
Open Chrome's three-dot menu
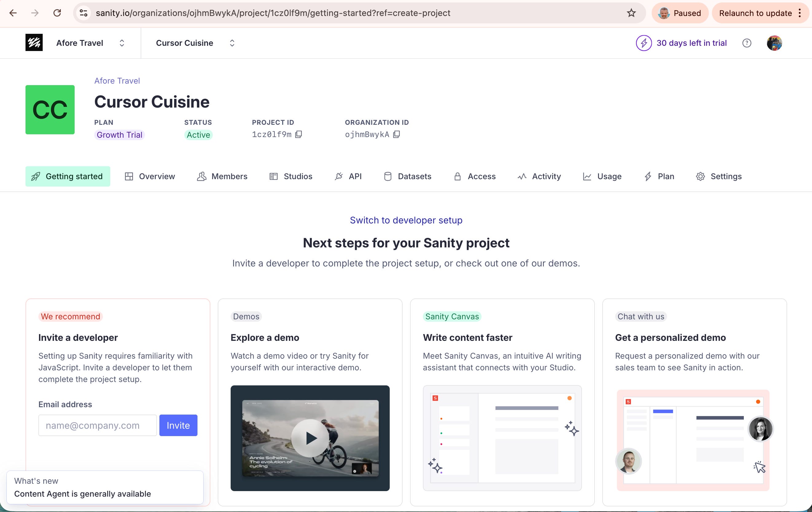tap(799, 13)
